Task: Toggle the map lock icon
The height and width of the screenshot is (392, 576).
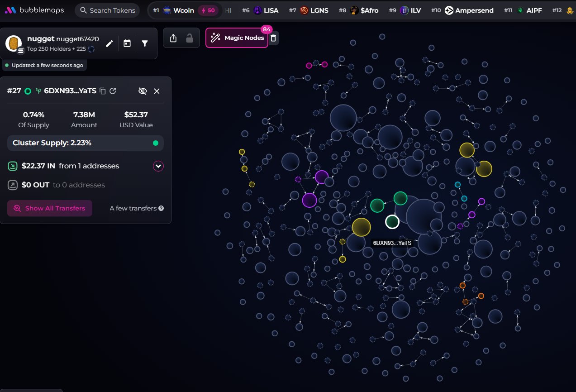Action: pyautogui.click(x=190, y=38)
